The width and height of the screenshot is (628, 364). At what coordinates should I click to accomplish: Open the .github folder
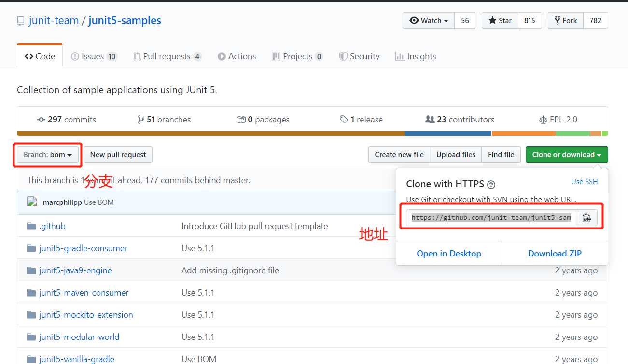point(52,226)
